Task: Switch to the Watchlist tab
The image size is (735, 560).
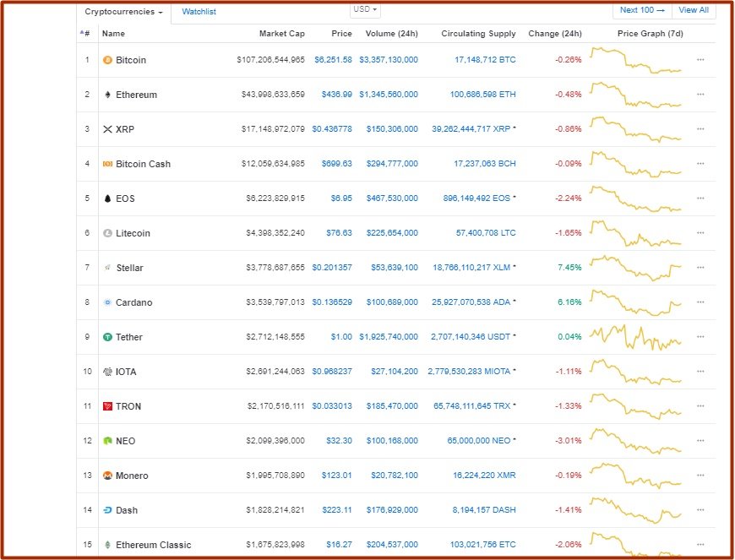Action: coord(199,12)
